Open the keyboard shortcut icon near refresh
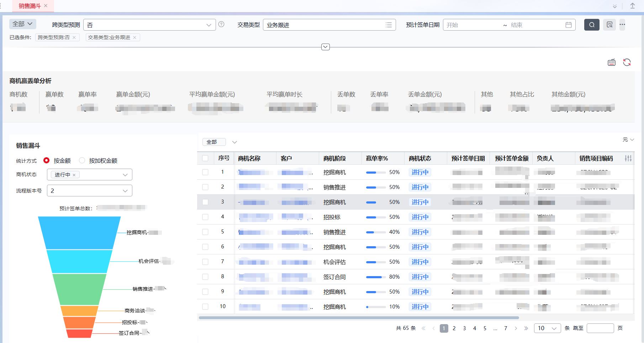 tap(612, 63)
